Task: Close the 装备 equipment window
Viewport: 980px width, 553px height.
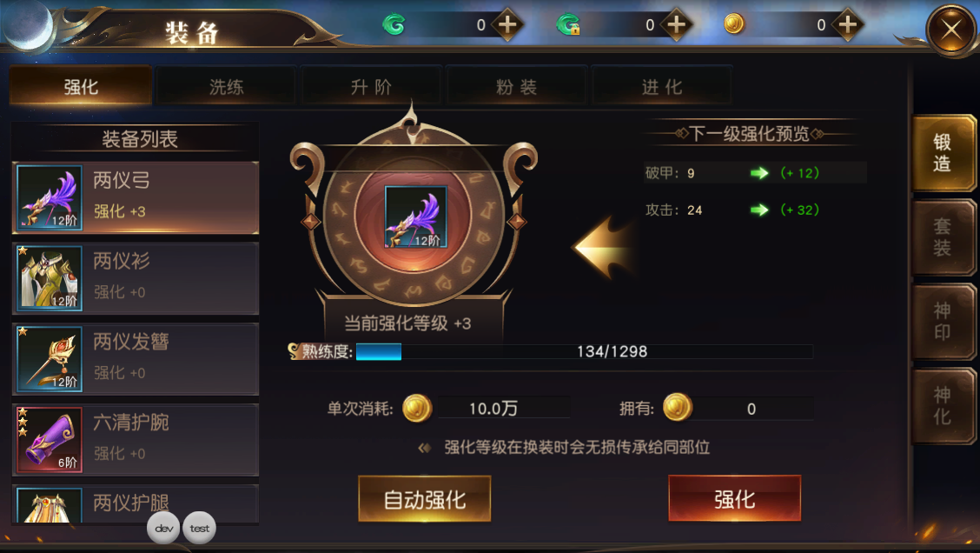Action: 951,30
